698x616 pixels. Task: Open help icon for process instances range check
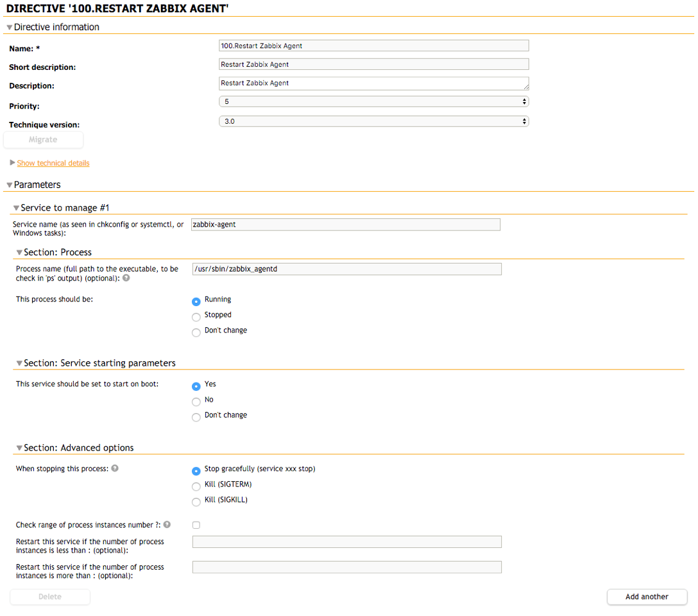point(167,524)
